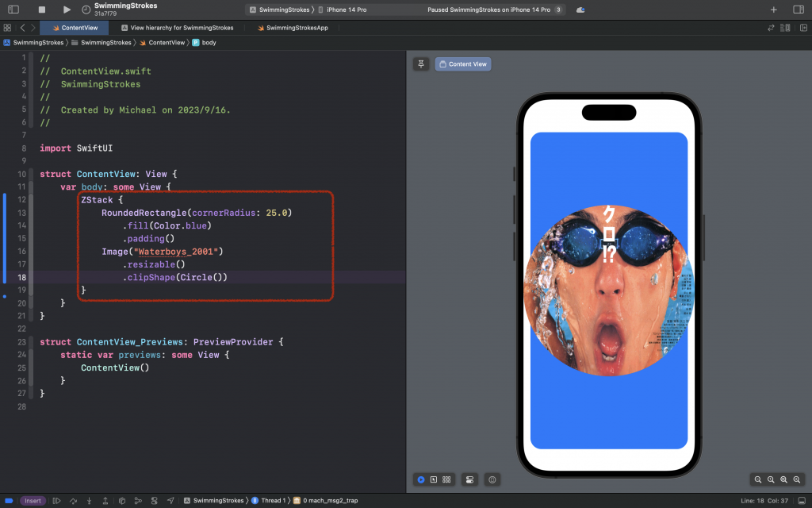The height and width of the screenshot is (508, 812).
Task: Show the 3 issues badge
Action: [558, 10]
